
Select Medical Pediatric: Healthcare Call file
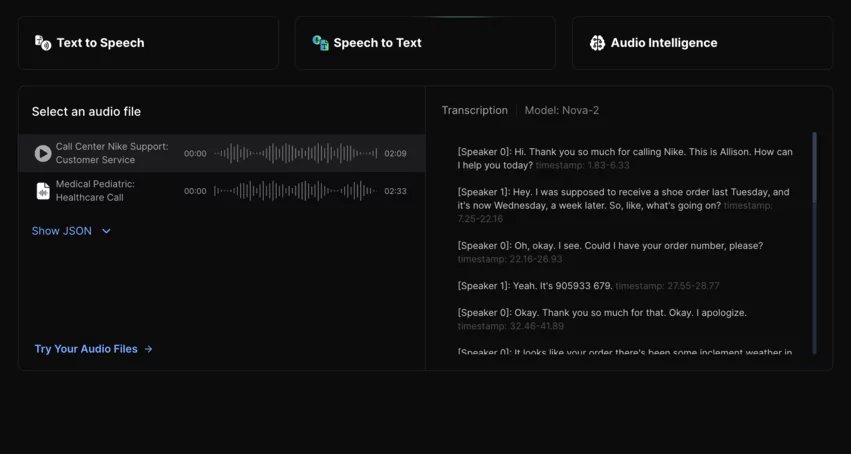tap(221, 191)
